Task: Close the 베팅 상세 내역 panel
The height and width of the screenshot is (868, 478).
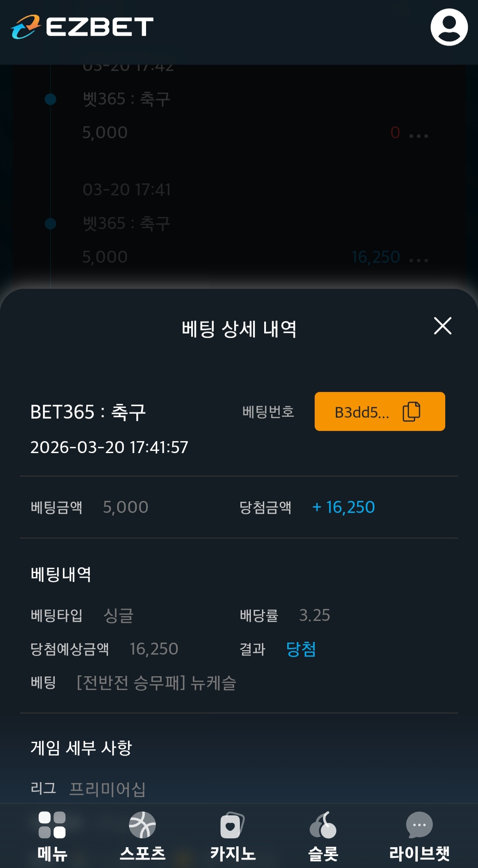Action: click(443, 326)
